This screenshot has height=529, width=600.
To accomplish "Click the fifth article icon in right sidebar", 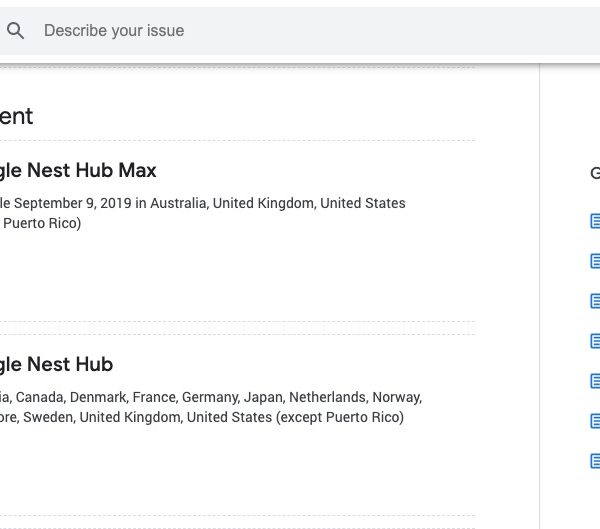I will coord(595,381).
